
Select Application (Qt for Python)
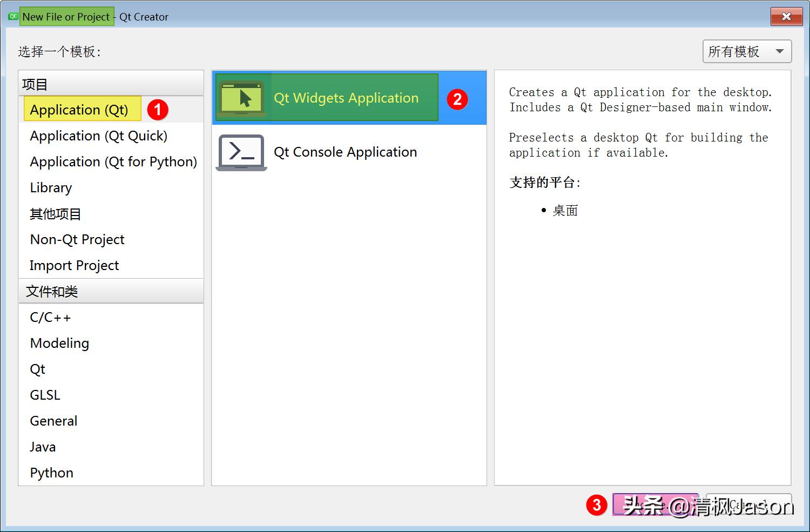click(x=113, y=161)
